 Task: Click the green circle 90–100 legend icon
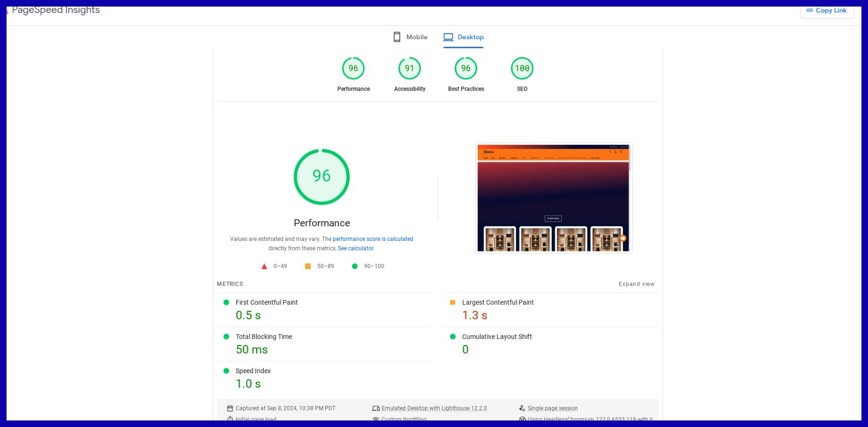point(354,267)
